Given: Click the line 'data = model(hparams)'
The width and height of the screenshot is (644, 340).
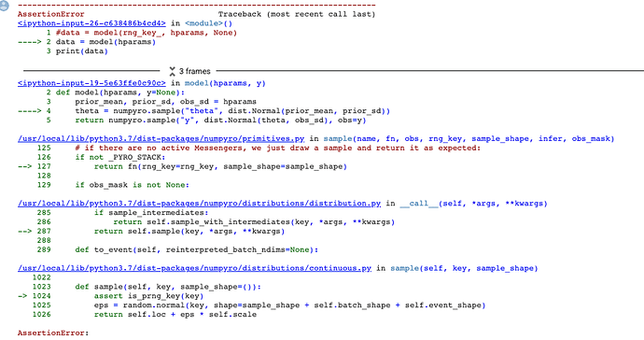Looking at the screenshot, I should [x=106, y=42].
